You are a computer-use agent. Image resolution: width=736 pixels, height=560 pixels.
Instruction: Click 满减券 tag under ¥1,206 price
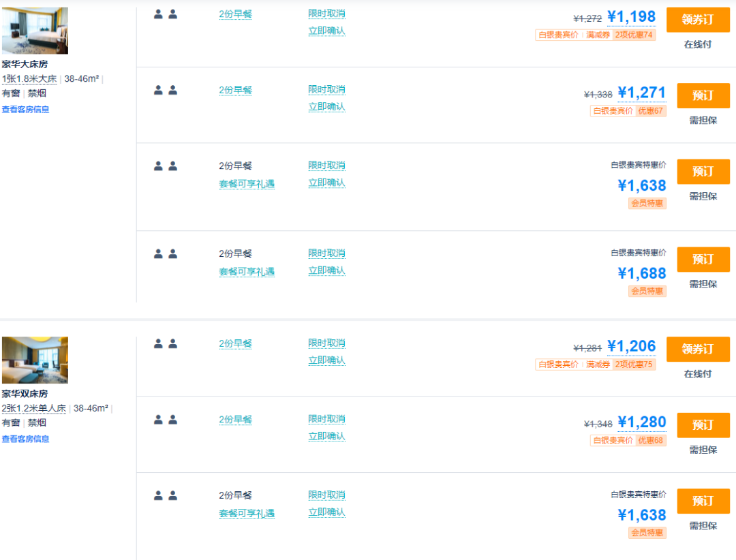598,364
